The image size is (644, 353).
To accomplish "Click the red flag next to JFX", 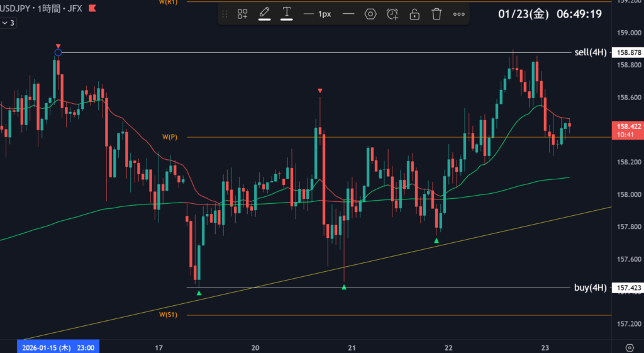I will 92,8.
